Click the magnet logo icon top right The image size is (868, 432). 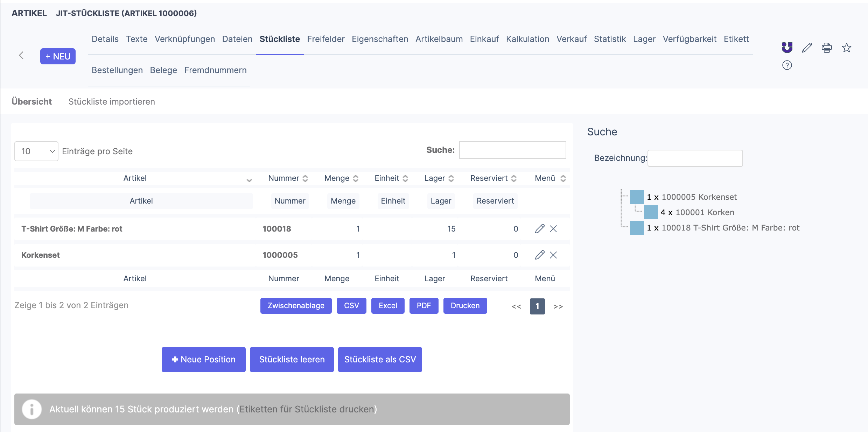point(787,47)
